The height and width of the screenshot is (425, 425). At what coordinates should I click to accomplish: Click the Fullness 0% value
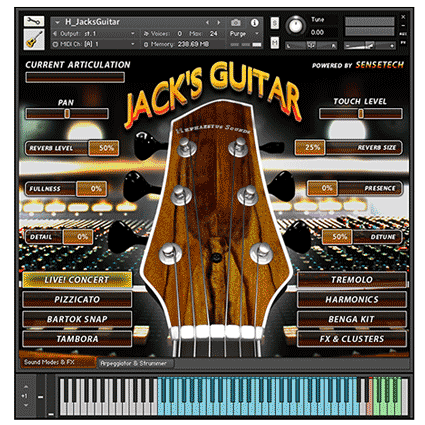point(92,189)
